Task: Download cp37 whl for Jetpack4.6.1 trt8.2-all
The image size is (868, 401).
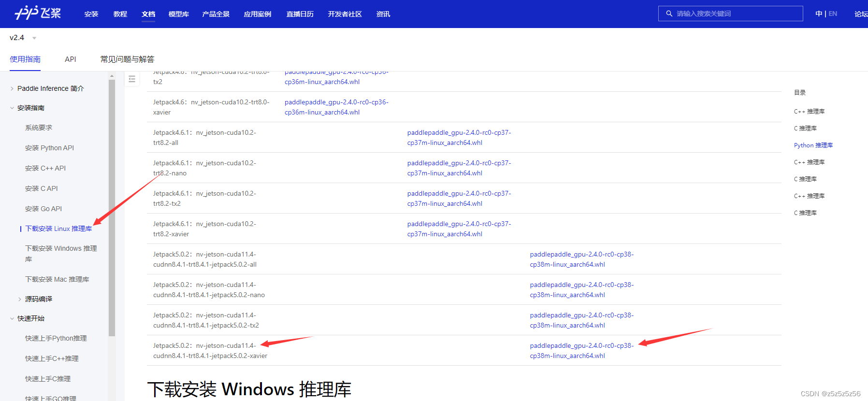Action: click(459, 138)
